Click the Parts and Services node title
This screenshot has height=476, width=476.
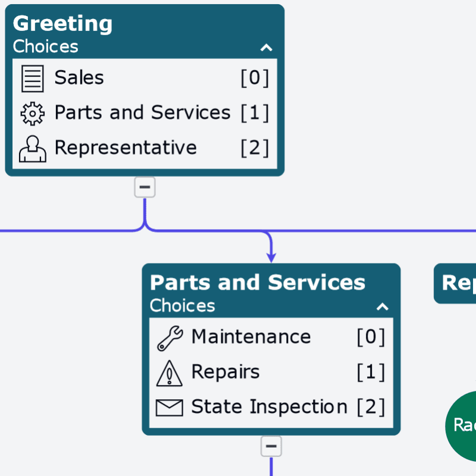tap(258, 283)
